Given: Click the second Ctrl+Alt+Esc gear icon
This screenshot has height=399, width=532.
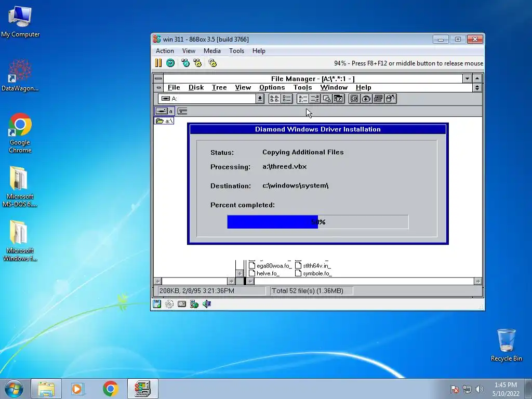Looking at the screenshot, I should tap(197, 63).
